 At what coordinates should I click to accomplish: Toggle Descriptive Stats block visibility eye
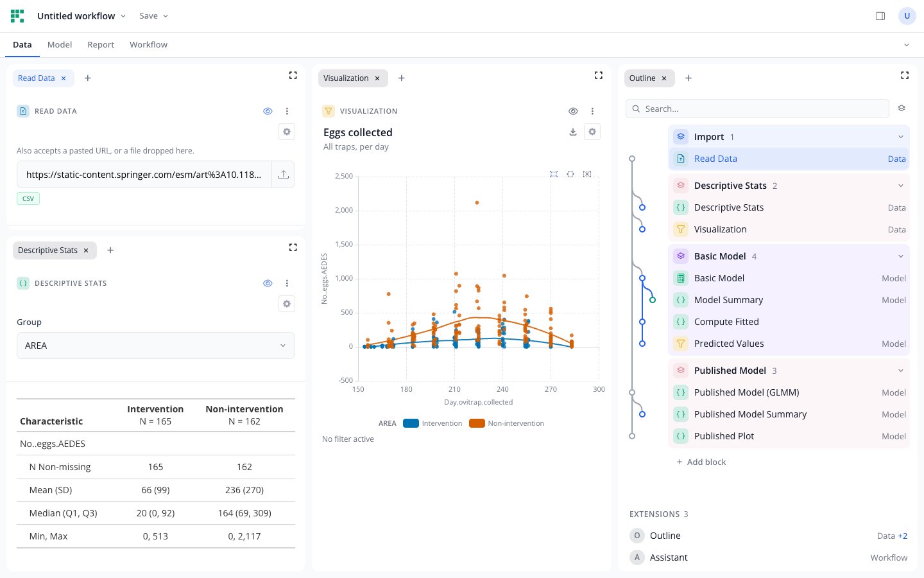(x=268, y=283)
